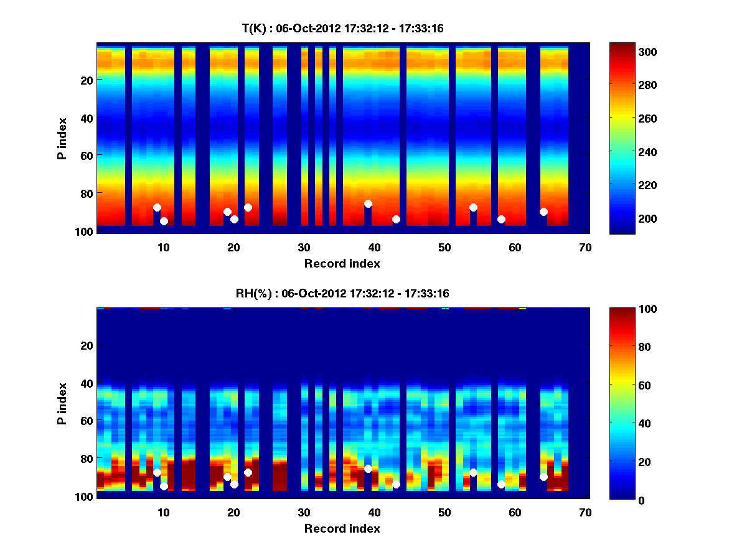Click white marker at record 64 in temperature plot
The width and height of the screenshot is (747, 560).
coord(543,212)
